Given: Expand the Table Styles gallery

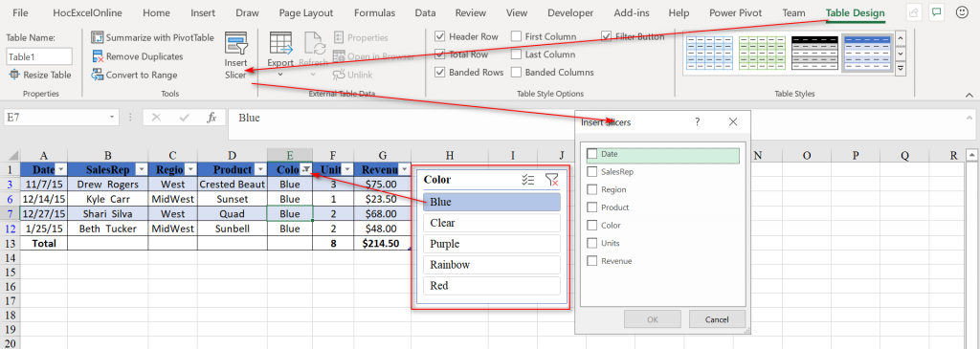Looking at the screenshot, I should click(x=901, y=70).
